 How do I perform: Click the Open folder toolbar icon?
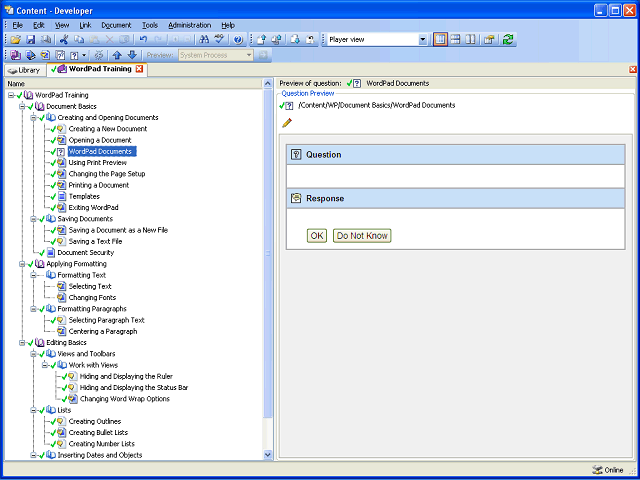click(x=16, y=40)
